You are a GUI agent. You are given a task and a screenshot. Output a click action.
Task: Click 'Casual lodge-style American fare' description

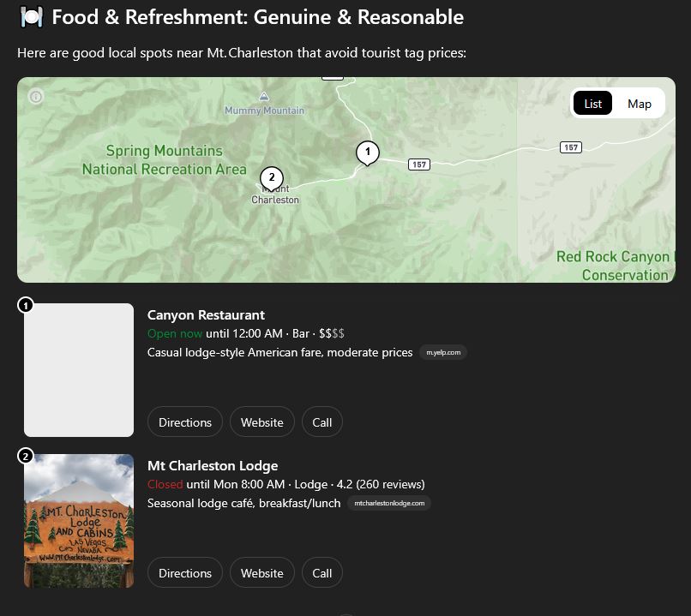[279, 352]
